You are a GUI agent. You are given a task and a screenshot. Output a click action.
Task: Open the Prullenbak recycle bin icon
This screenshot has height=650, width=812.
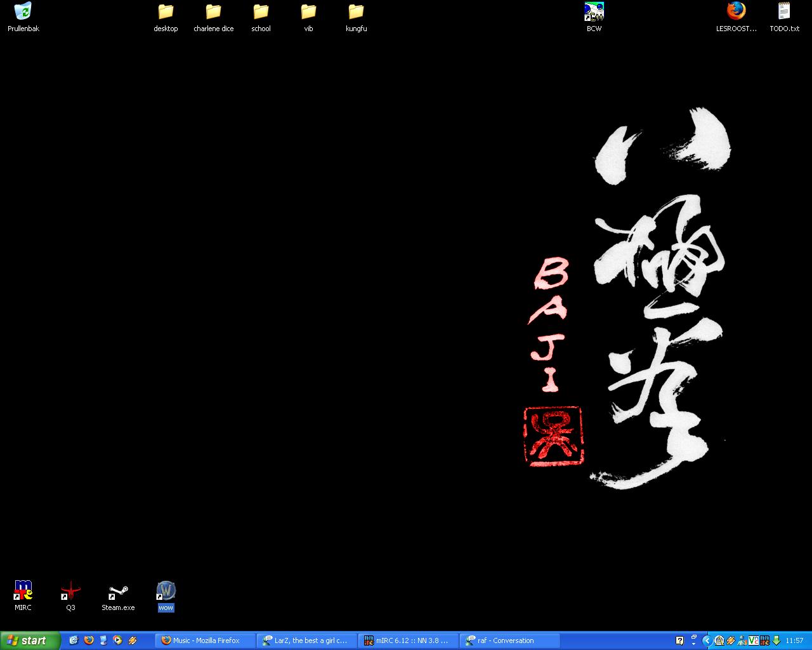(x=23, y=12)
